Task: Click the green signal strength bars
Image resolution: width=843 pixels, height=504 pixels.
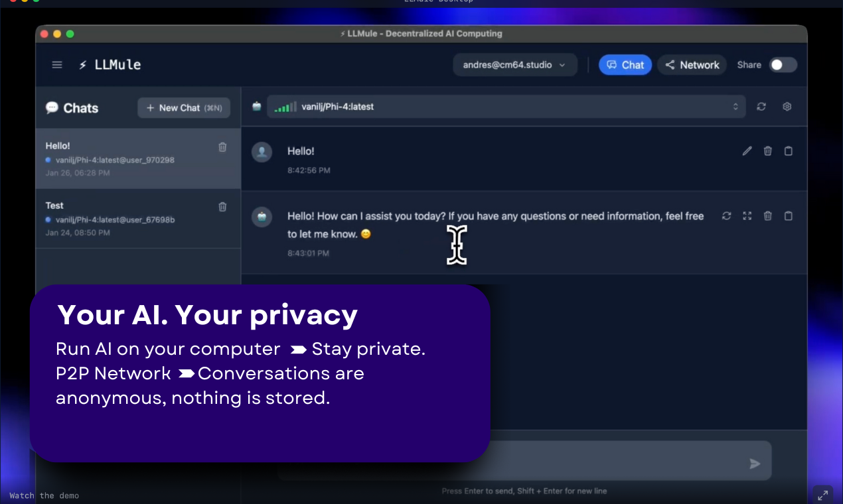Action: pos(285,107)
